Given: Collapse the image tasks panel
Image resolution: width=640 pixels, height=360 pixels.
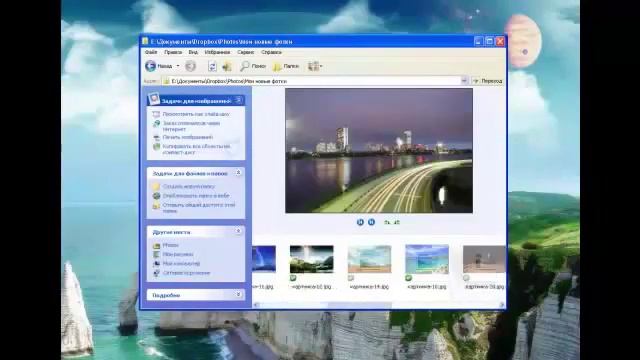Looking at the screenshot, I should coord(239,100).
